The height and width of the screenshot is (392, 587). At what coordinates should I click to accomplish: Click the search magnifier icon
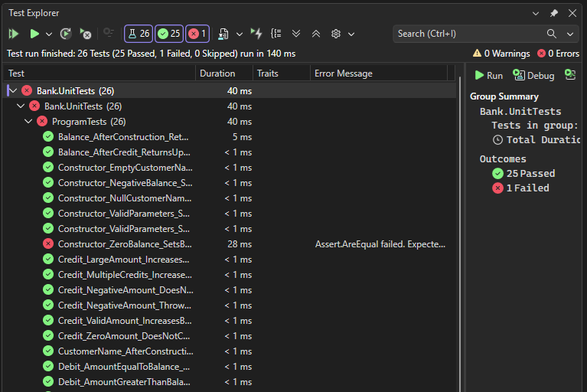[552, 34]
